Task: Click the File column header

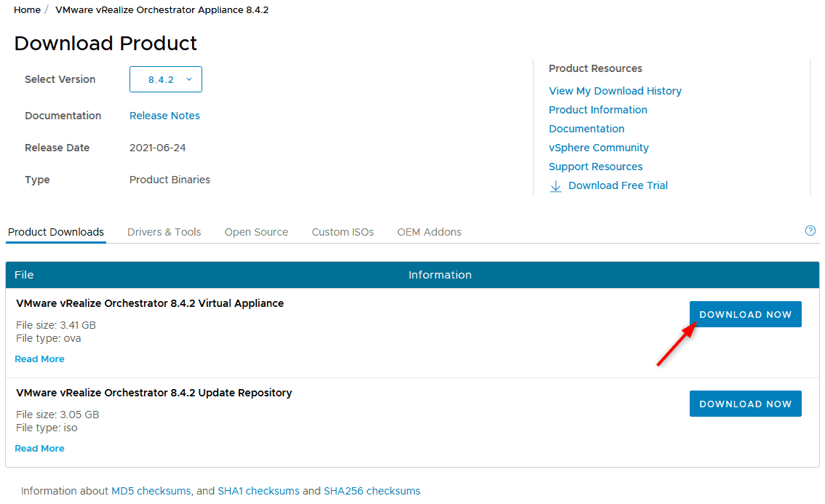Action: tap(24, 275)
